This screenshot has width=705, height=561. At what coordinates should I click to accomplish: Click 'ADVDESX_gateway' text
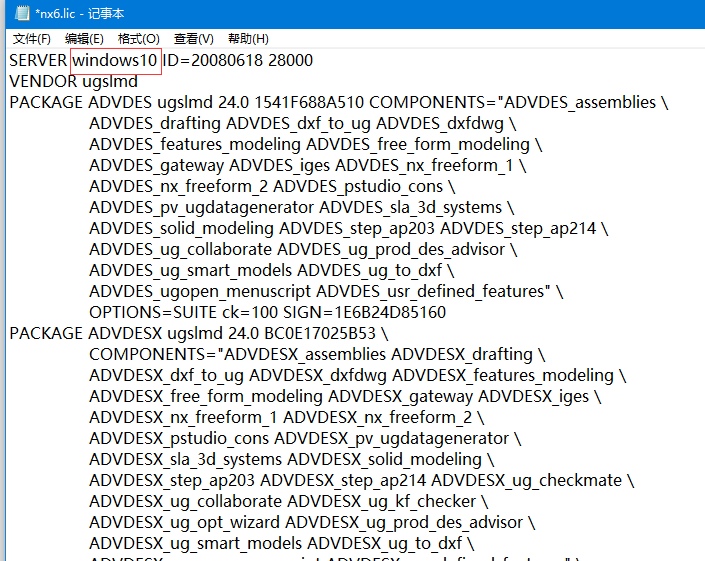401,396
